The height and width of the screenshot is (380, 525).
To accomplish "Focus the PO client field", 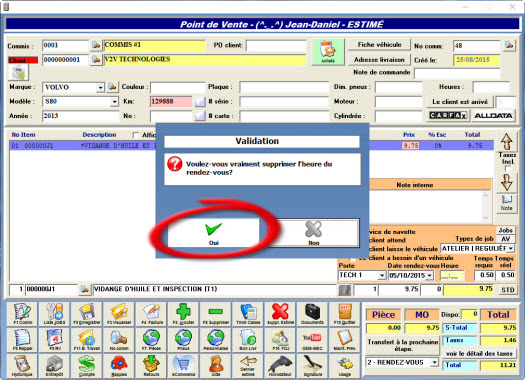I will coord(276,46).
